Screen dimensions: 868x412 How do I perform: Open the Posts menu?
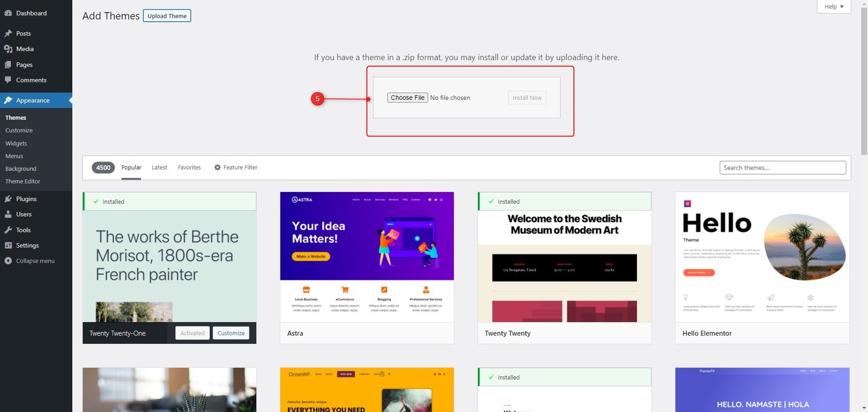36,34
